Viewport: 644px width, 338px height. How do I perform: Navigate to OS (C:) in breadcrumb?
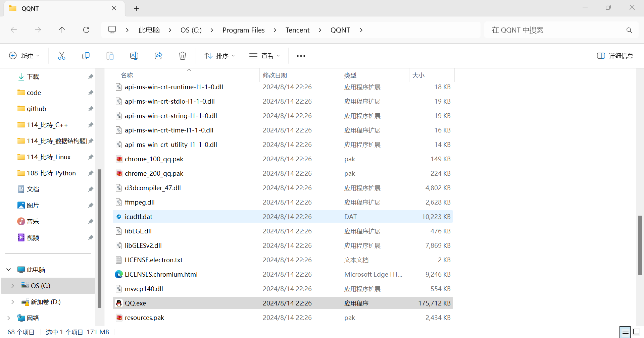coord(191,30)
